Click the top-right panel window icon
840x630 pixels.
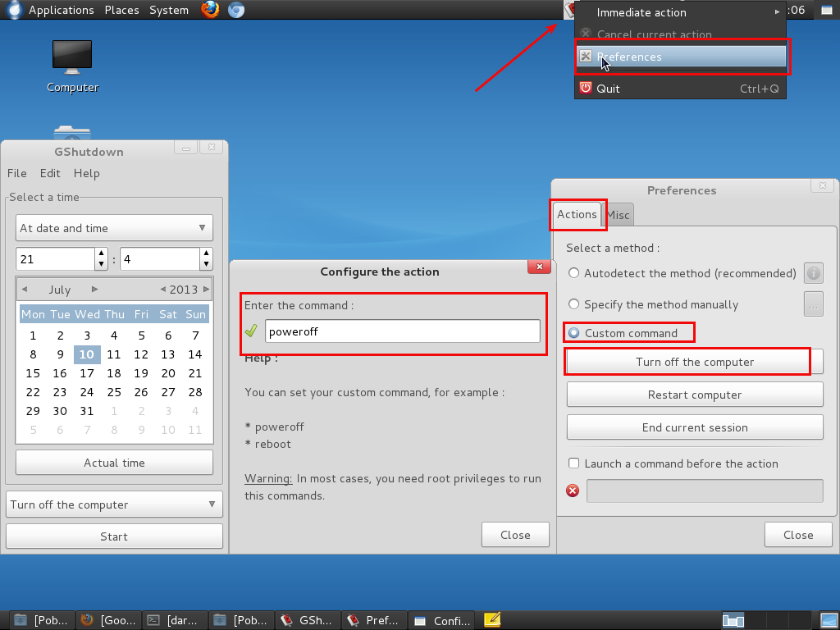tap(827, 10)
